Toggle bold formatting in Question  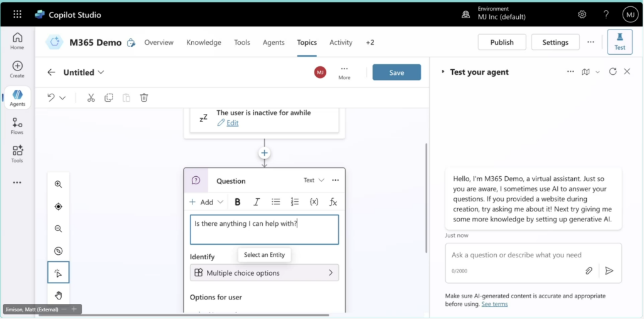pyautogui.click(x=237, y=202)
